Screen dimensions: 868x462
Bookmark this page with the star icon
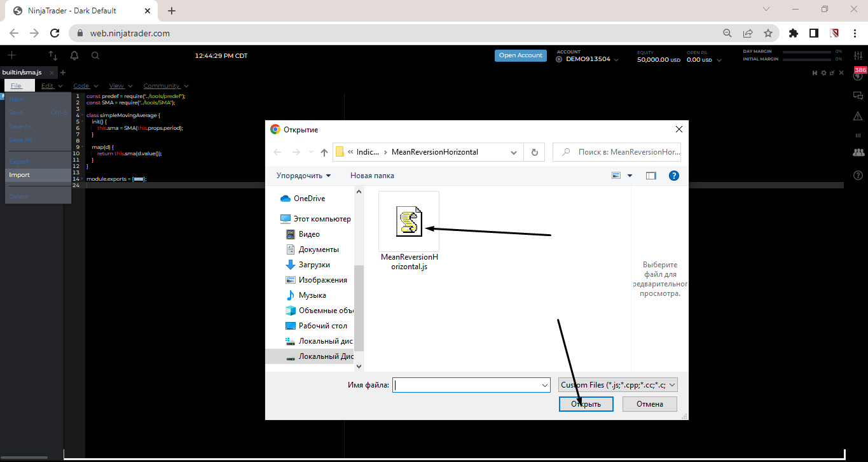coord(768,33)
